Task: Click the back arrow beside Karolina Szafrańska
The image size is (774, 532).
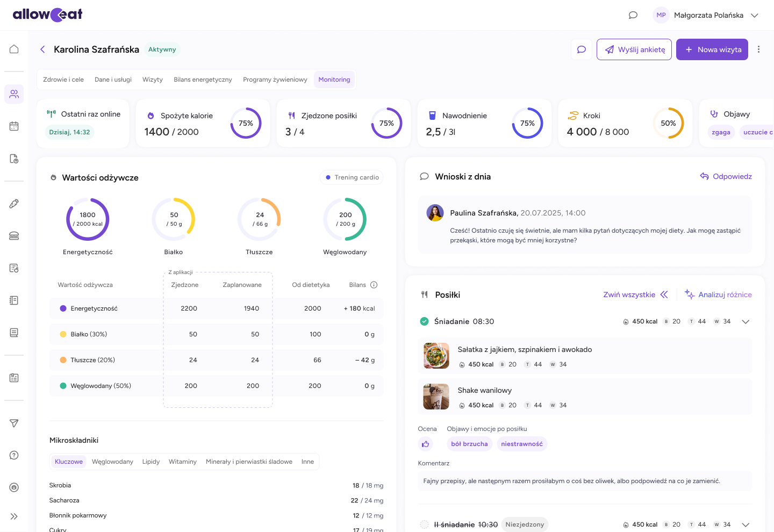Action: click(x=42, y=49)
